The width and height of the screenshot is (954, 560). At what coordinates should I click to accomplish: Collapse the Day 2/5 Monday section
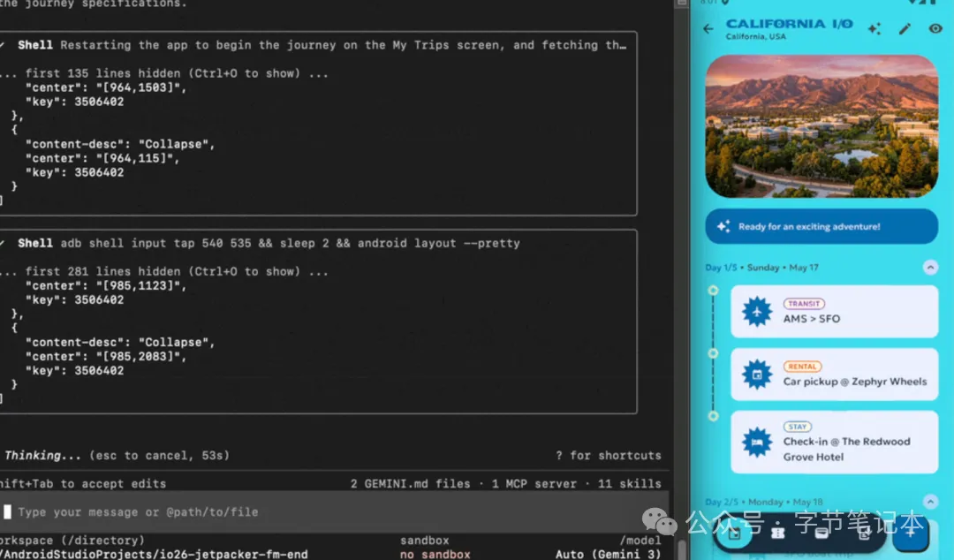pos(929,502)
